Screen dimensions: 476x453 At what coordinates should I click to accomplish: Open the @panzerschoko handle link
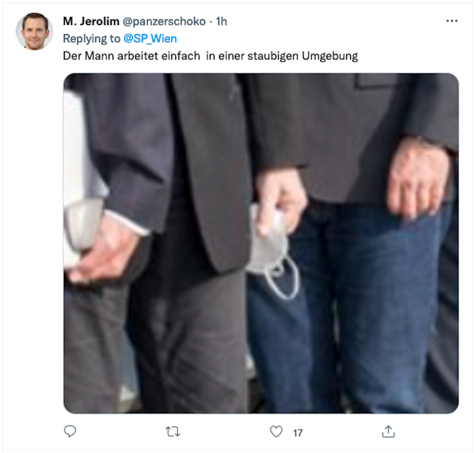[x=164, y=21]
